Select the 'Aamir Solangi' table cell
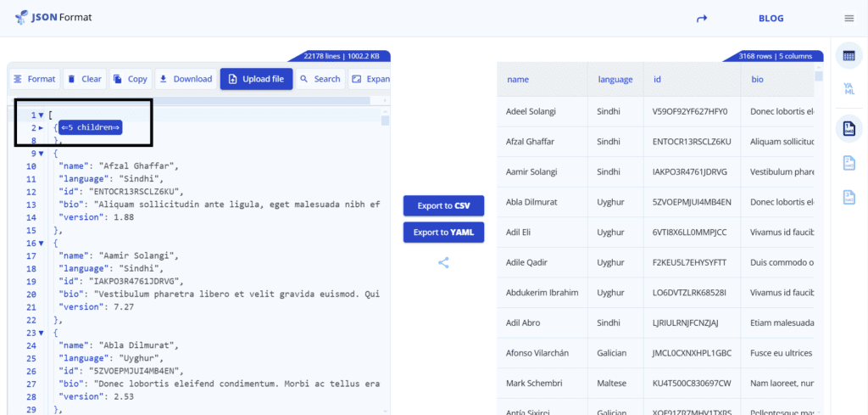Screen dimensions: 868x415 coord(542,171)
